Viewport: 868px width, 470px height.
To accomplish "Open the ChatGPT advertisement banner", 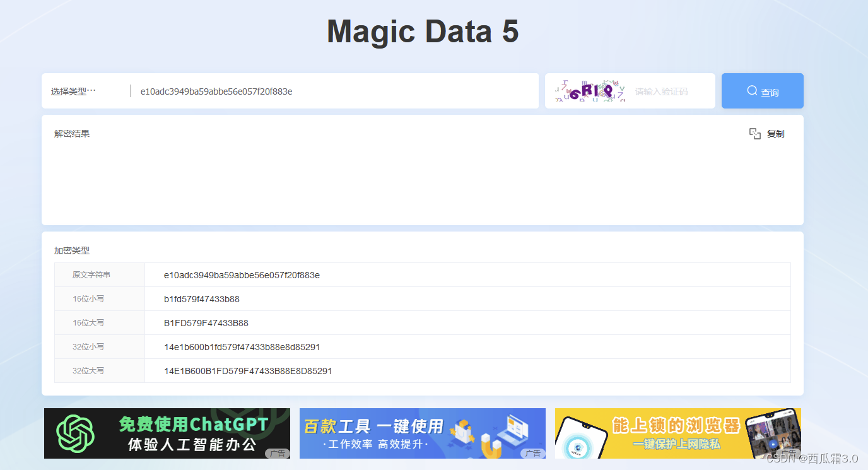I will coord(167,433).
